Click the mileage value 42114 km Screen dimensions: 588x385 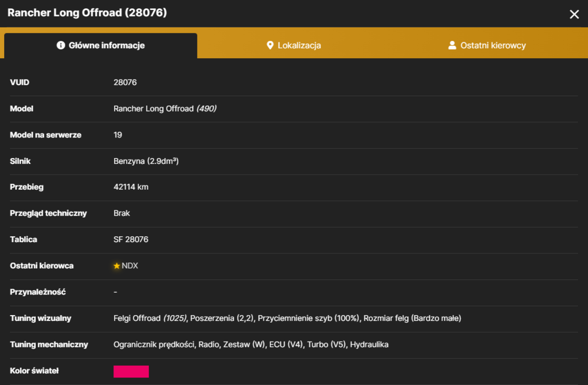point(131,187)
